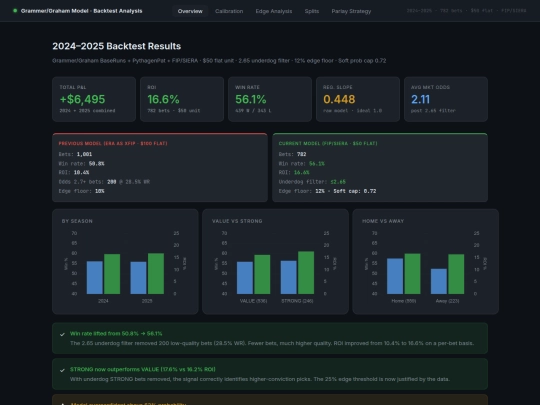Click the STRONG green ROI bar
Viewport: 540px width, 405px height.
(x=306, y=273)
